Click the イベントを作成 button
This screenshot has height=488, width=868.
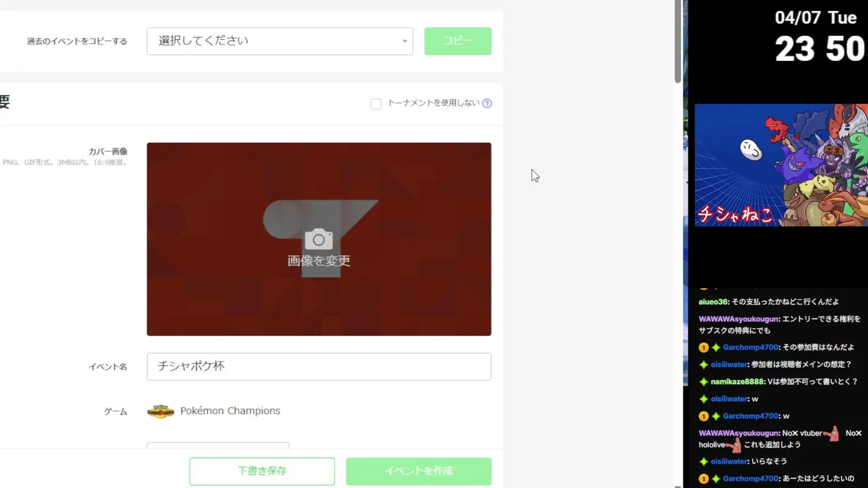tap(418, 471)
